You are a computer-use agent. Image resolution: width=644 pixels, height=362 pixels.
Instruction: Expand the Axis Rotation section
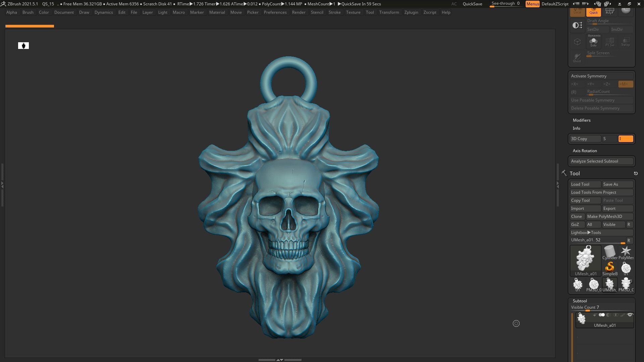click(x=585, y=151)
